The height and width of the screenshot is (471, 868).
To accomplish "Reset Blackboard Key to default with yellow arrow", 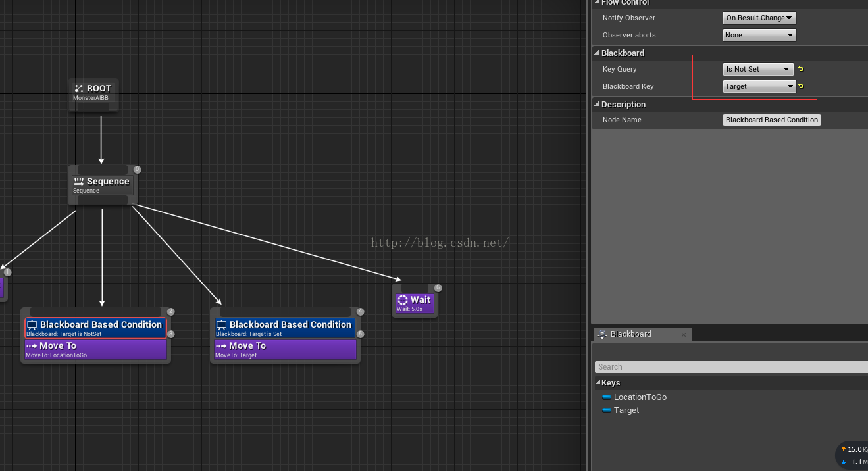I will click(x=801, y=86).
